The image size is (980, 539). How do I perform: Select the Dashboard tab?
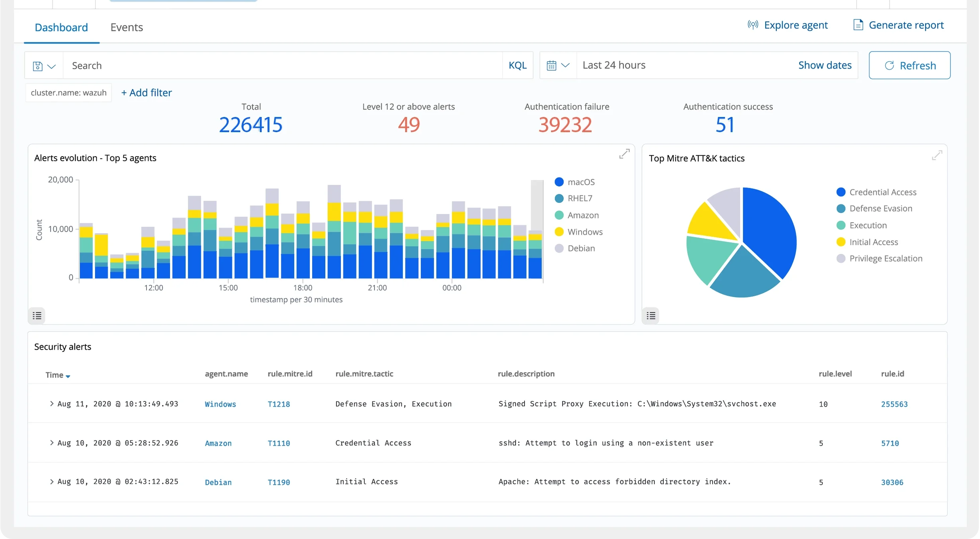tap(61, 27)
